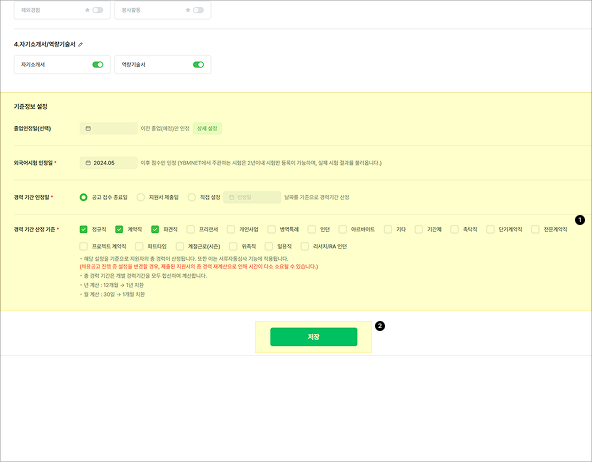
Task: Select the 직접 설정 radio option
Action: [x=192, y=197]
